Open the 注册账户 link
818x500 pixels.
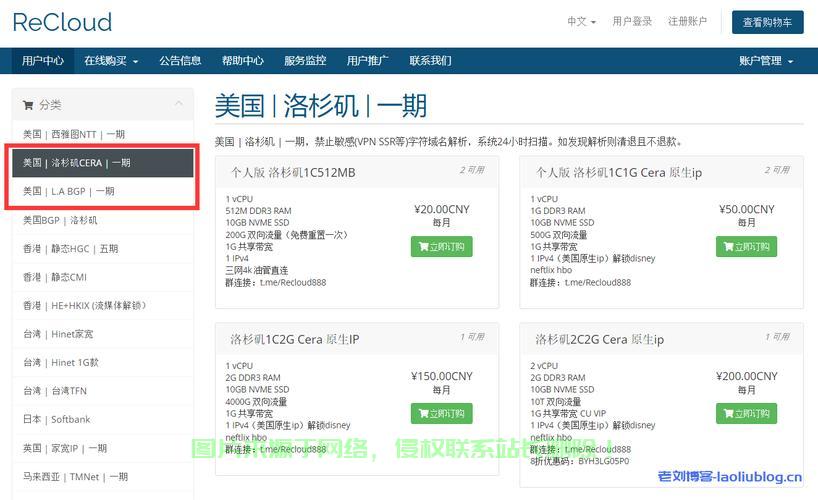(x=687, y=21)
